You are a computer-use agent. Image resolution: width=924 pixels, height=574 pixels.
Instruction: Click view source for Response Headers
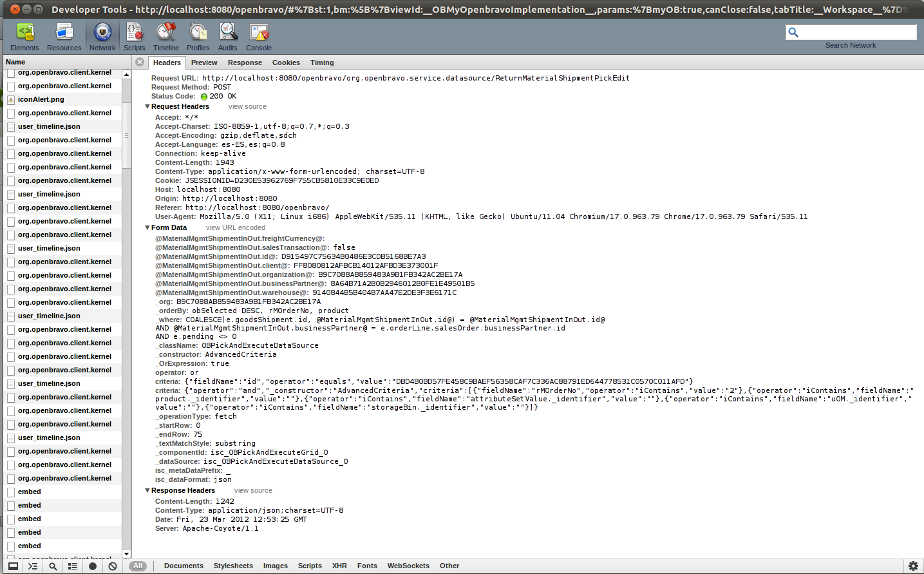point(253,491)
